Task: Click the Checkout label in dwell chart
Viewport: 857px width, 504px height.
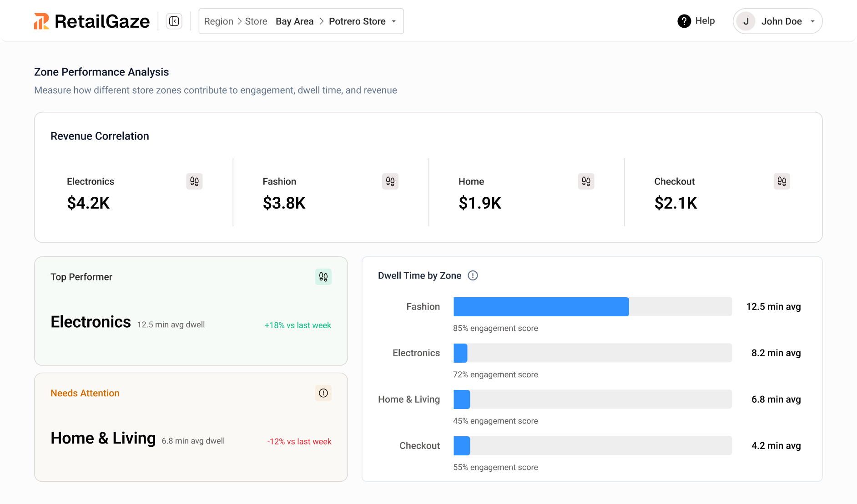Action: pyautogui.click(x=419, y=446)
